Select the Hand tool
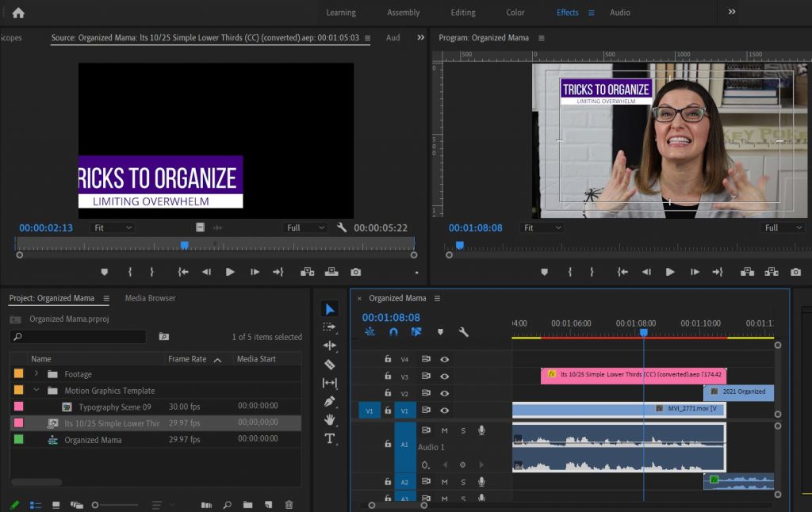Image resolution: width=812 pixels, height=512 pixels. point(329,419)
